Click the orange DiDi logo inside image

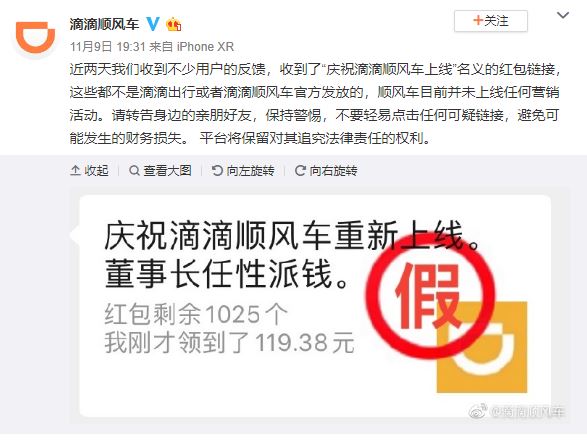coord(482,347)
